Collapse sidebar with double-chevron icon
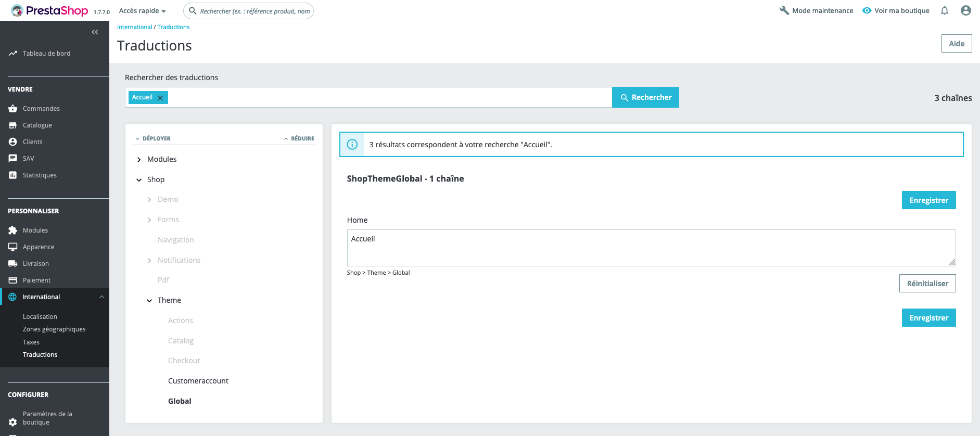Image resolution: width=980 pixels, height=436 pixels. click(x=95, y=32)
